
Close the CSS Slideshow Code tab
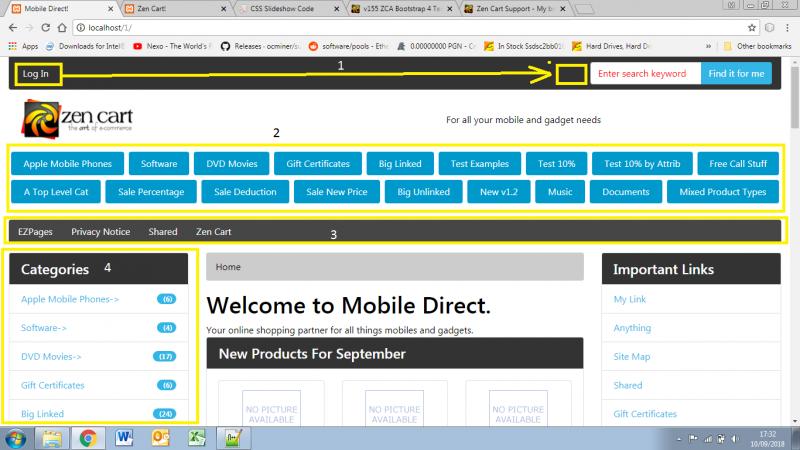click(336, 9)
